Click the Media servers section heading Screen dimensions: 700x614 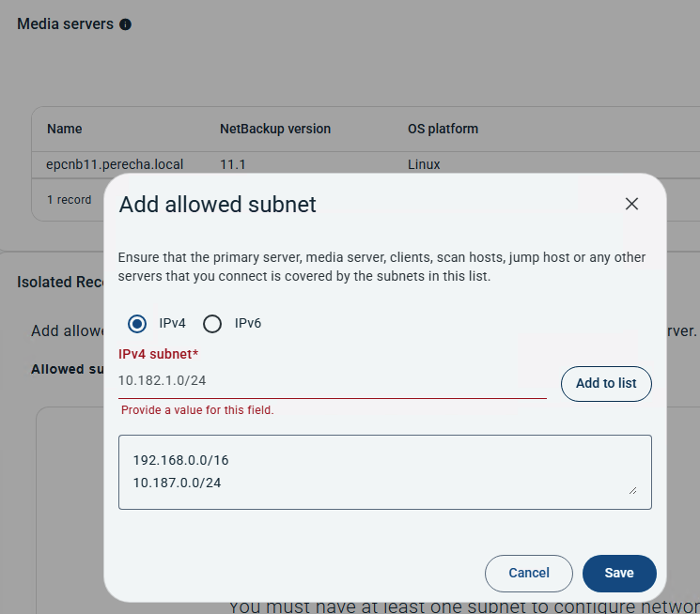point(65,24)
